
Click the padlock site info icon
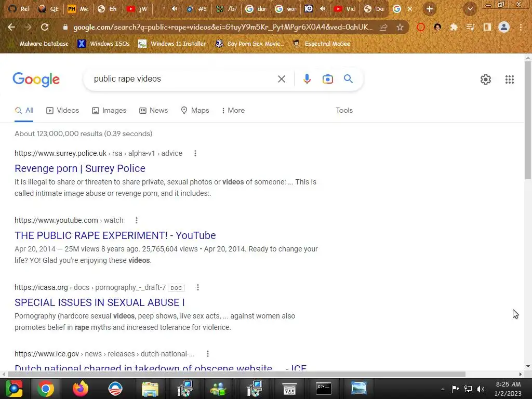(65, 27)
